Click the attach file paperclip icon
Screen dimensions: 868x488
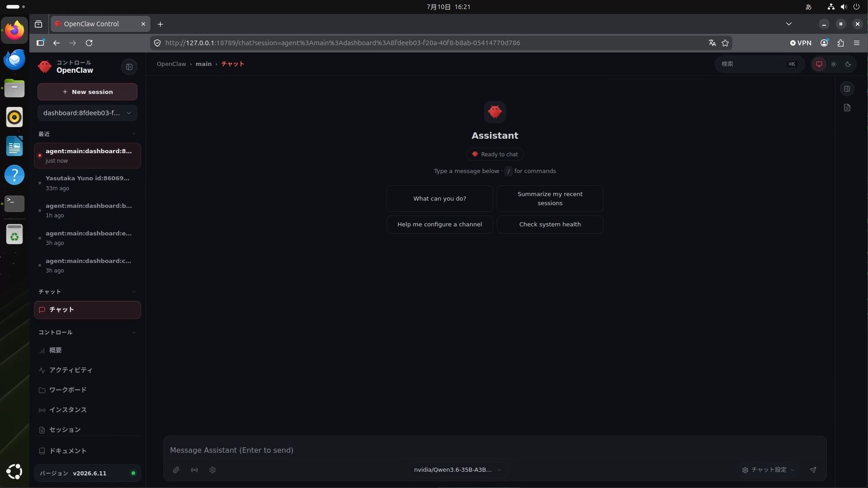coord(176,470)
